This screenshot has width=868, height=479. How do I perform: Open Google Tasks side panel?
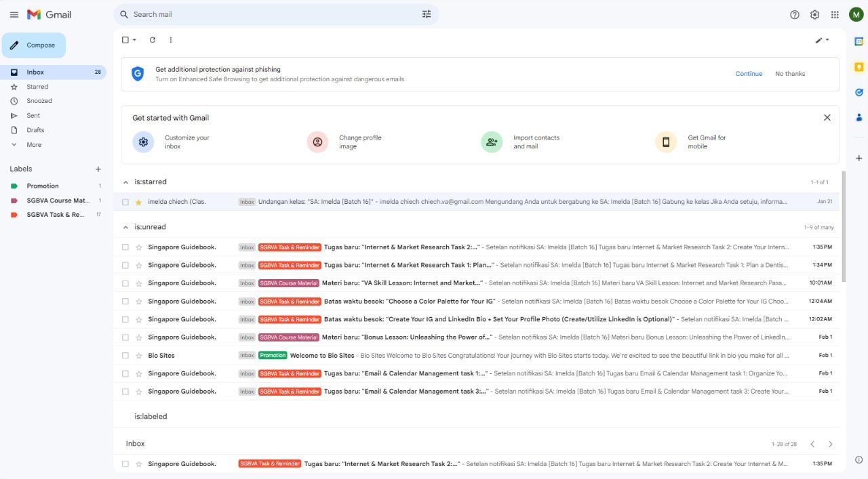pos(859,92)
